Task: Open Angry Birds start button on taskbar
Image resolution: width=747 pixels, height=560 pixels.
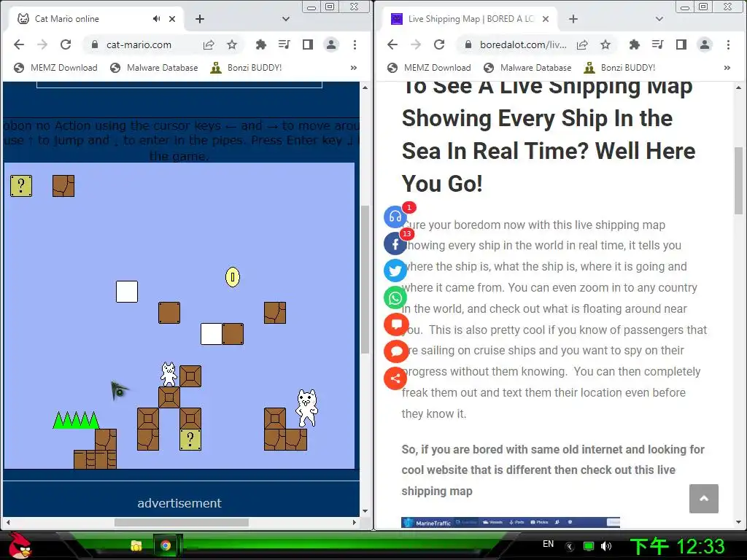Action: point(20,545)
